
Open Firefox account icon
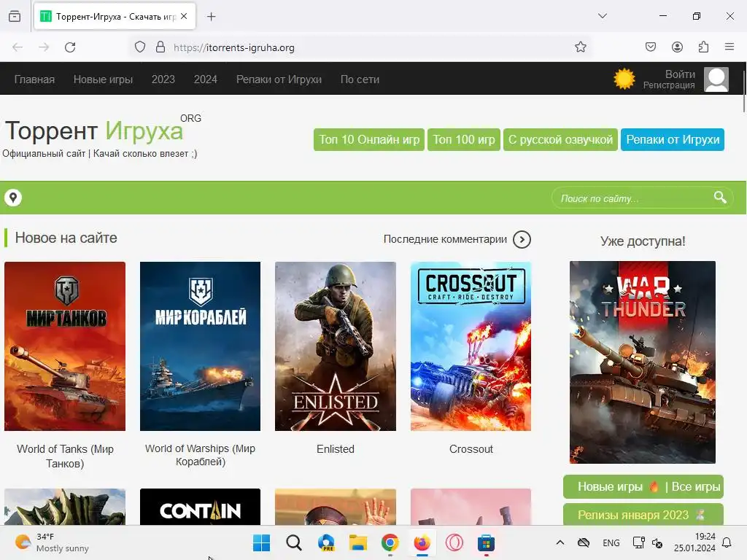pos(677,47)
